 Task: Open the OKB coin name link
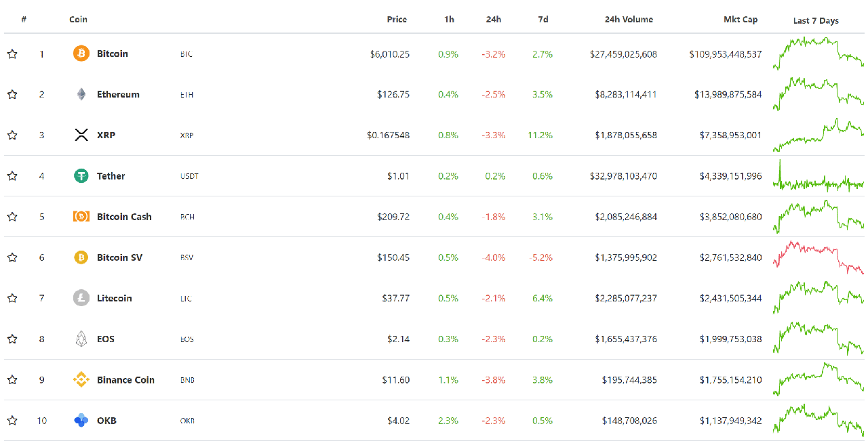pyautogui.click(x=106, y=421)
